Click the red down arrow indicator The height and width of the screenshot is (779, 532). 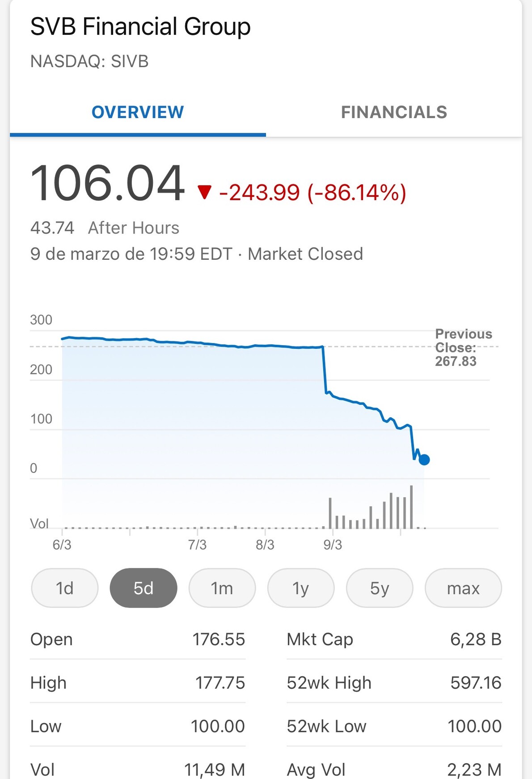[205, 192]
